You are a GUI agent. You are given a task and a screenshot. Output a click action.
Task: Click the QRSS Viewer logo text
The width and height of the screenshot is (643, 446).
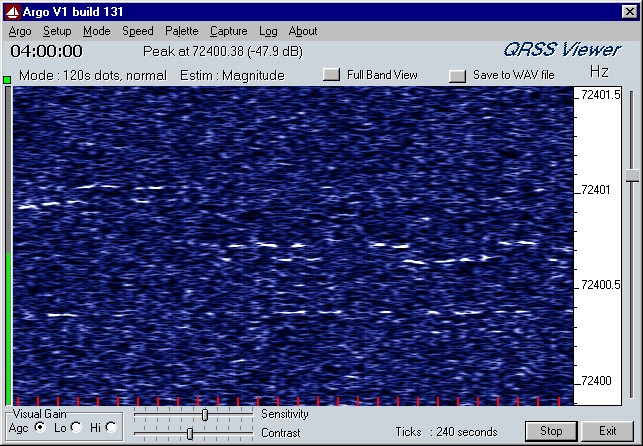click(562, 50)
